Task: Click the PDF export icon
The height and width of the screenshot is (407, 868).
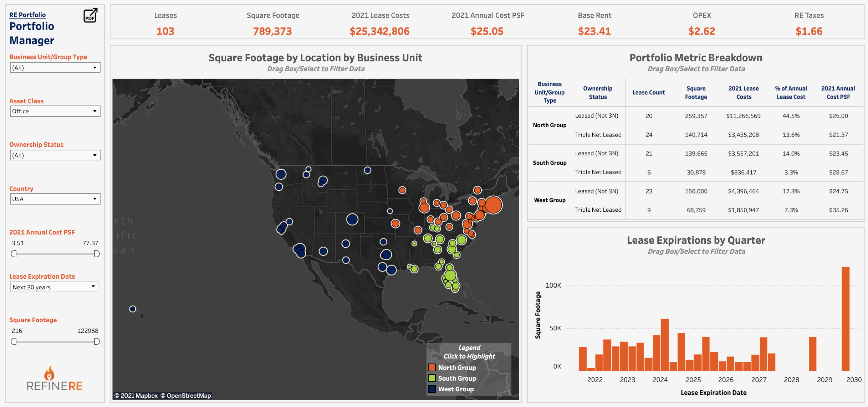Action: click(90, 16)
